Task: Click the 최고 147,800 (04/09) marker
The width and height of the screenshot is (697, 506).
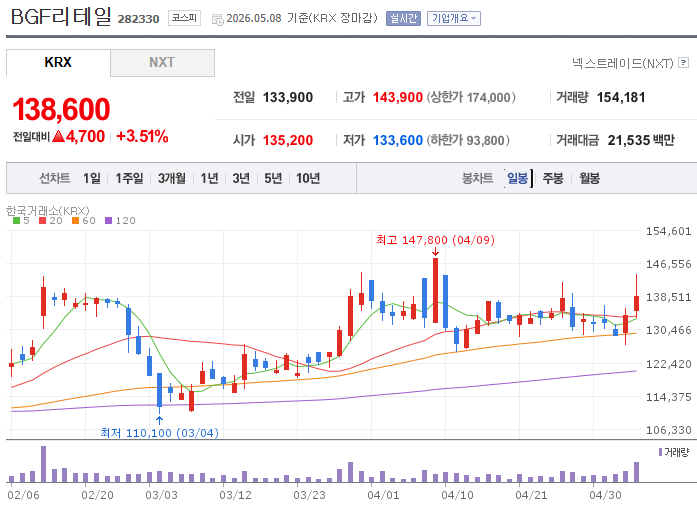Action: click(x=435, y=240)
